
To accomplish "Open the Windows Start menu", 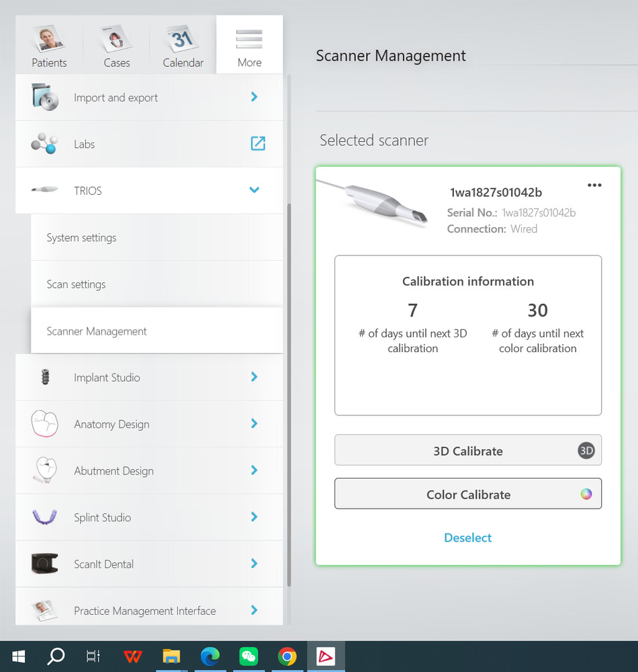I will (18, 656).
